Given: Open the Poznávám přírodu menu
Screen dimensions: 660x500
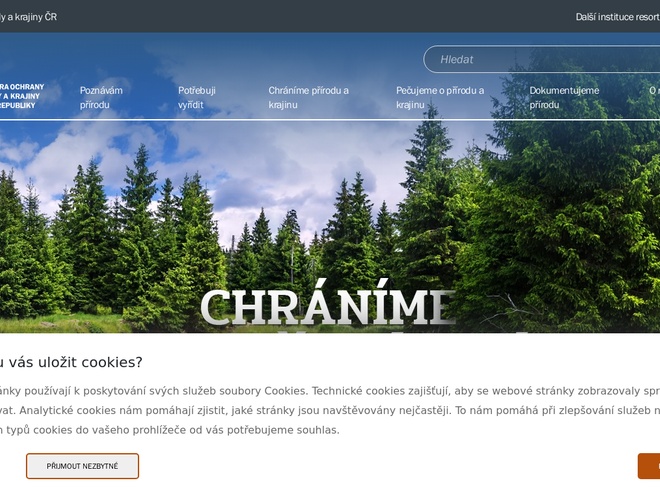Looking at the screenshot, I should click(x=101, y=97).
